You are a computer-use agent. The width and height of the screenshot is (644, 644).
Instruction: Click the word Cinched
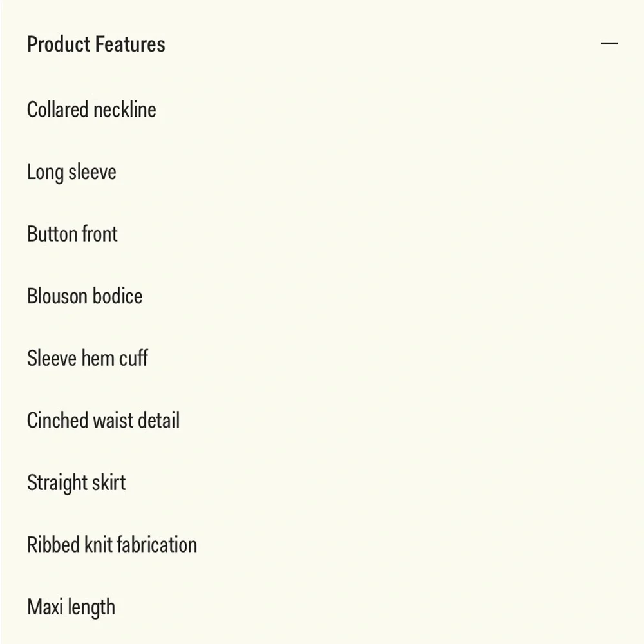pyautogui.click(x=57, y=420)
